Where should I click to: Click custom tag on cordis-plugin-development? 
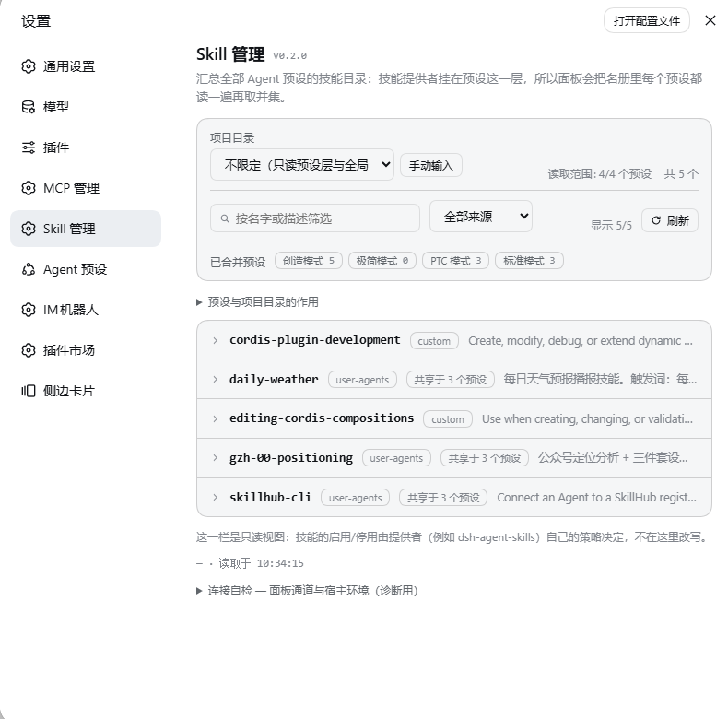(x=434, y=341)
